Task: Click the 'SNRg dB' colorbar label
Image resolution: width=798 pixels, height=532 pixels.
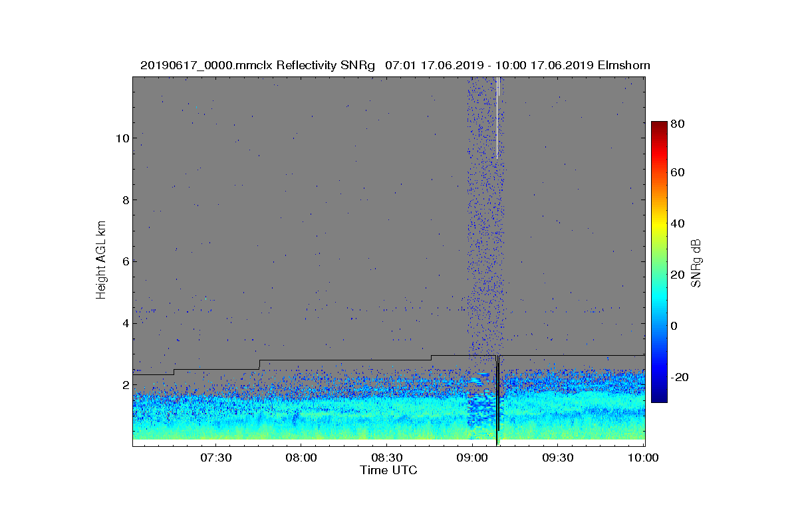Action: coord(696,263)
